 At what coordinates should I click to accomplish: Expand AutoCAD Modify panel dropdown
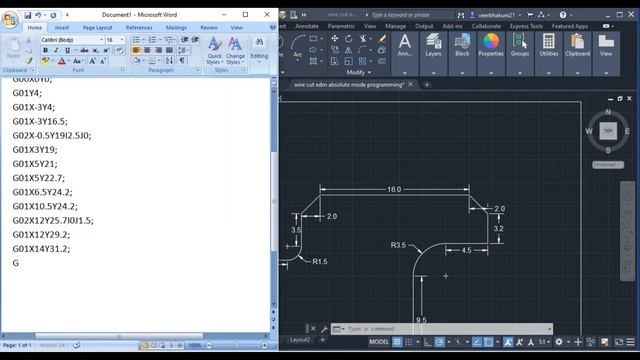[359, 72]
